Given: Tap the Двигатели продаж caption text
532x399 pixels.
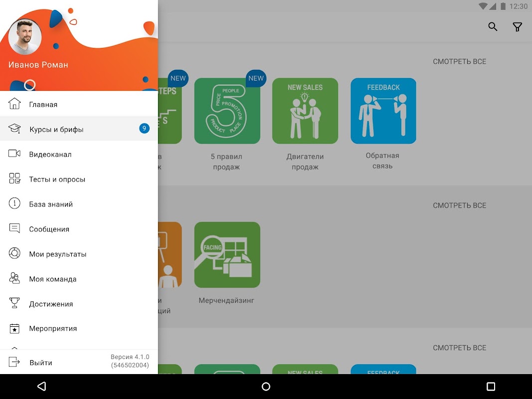Looking at the screenshot, I should pyautogui.click(x=305, y=162).
